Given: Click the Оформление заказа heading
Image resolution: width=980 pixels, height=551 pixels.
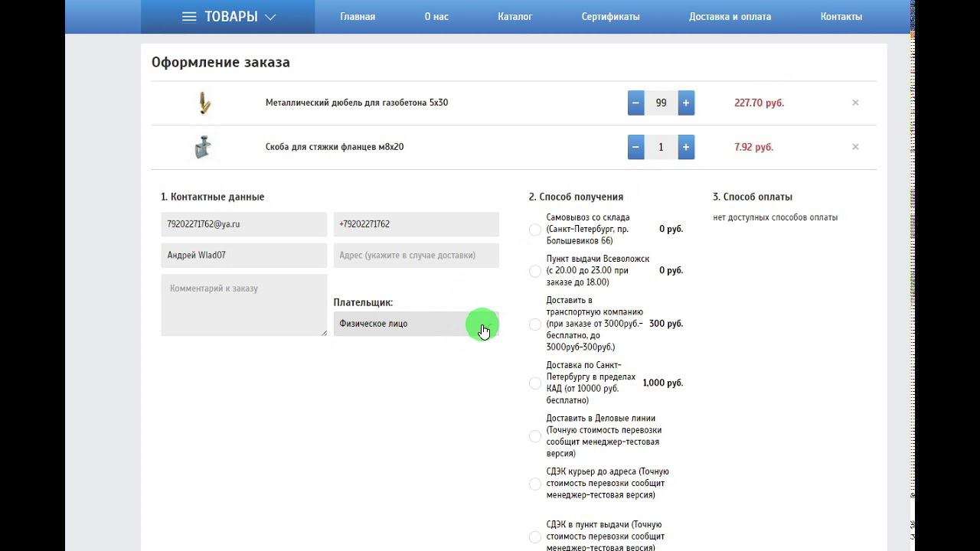Looking at the screenshot, I should [220, 63].
